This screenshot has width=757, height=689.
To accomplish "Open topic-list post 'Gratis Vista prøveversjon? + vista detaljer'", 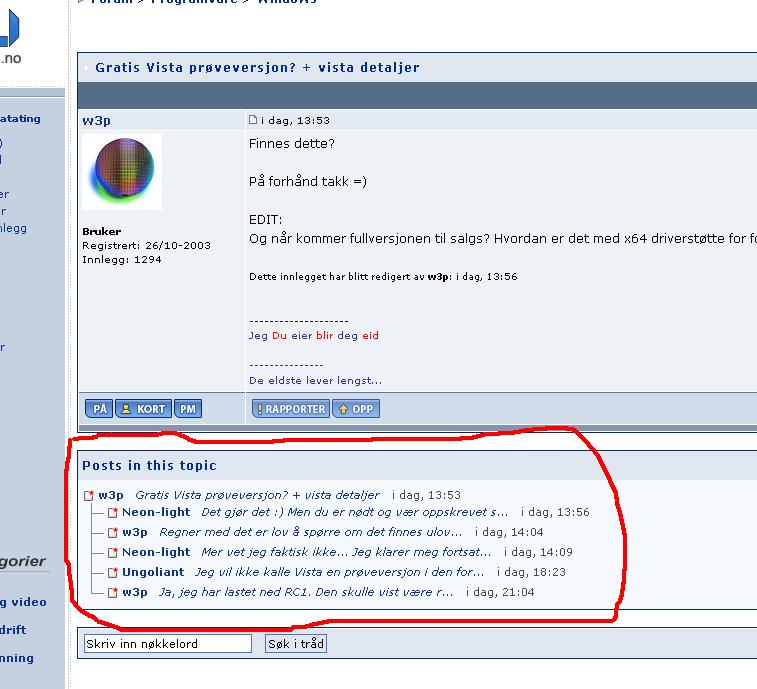I will tap(257, 495).
